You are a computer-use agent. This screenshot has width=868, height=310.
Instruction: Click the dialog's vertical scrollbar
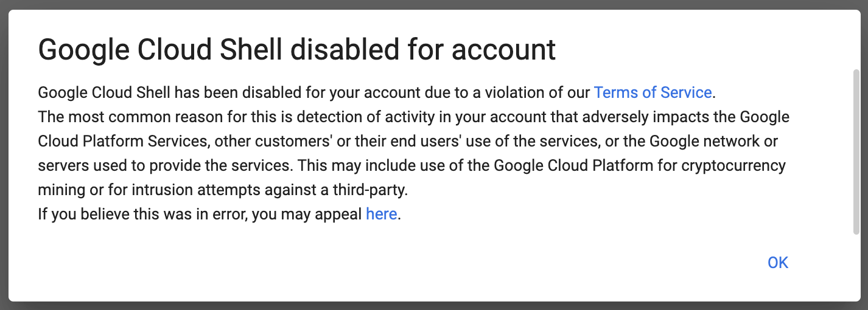[x=856, y=152]
